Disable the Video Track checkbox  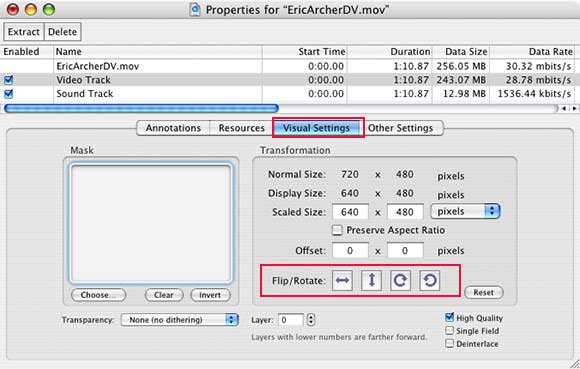pos(8,80)
